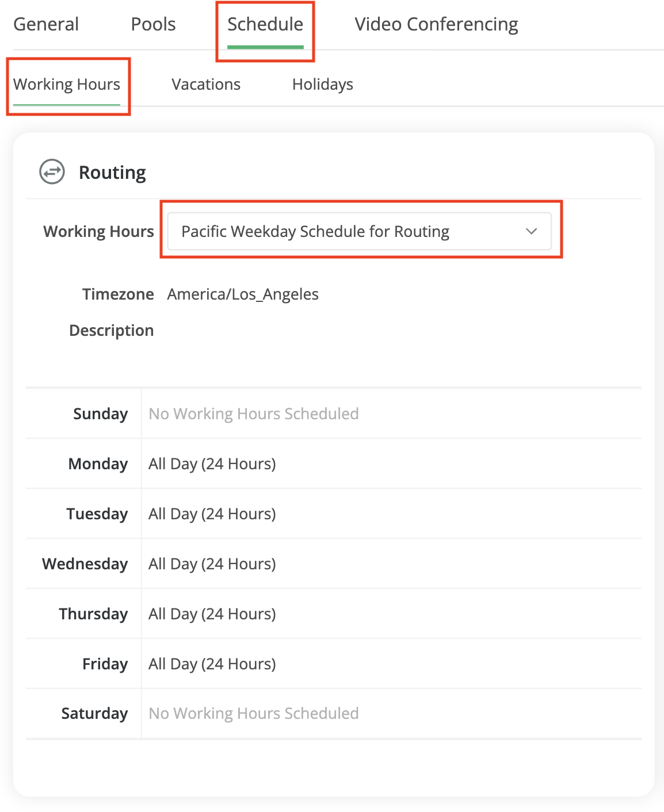Click the Routing section heading
Screen dimensions: 664x812
pyautogui.click(x=112, y=173)
